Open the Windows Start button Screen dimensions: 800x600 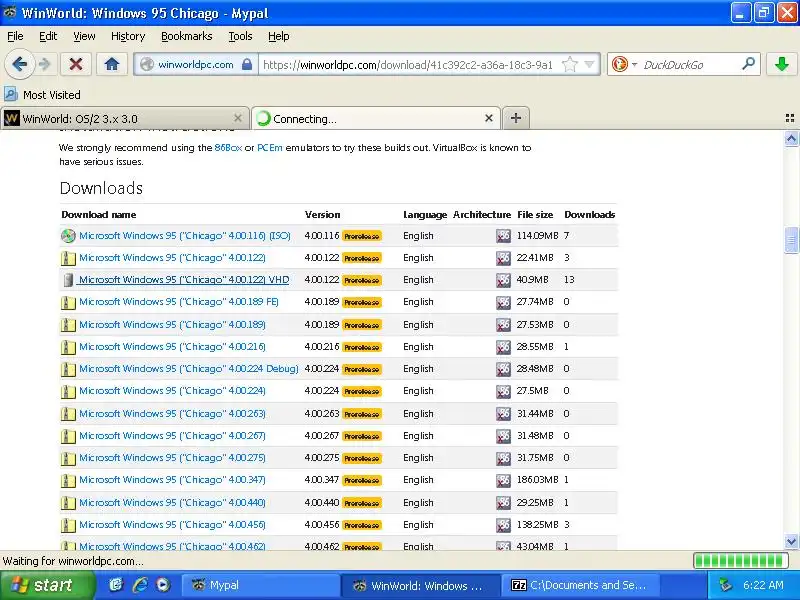click(47, 585)
